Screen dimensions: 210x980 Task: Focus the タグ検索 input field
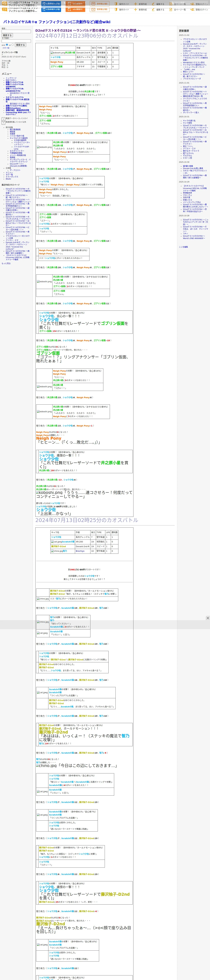click(16, 41)
